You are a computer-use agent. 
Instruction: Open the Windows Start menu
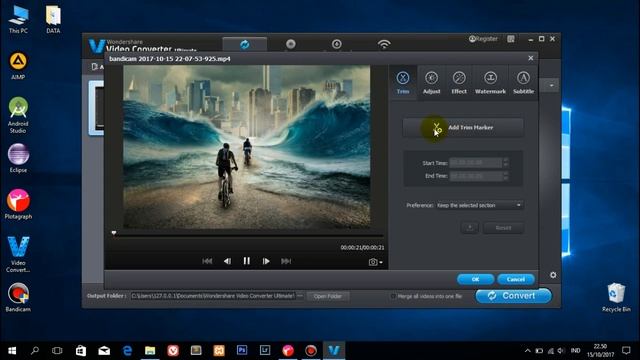tap(12, 351)
